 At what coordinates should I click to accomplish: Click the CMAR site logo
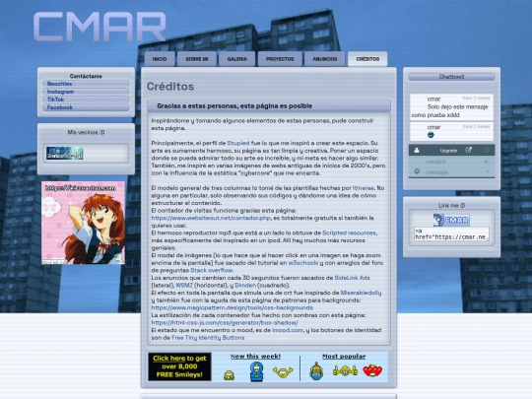100,27
